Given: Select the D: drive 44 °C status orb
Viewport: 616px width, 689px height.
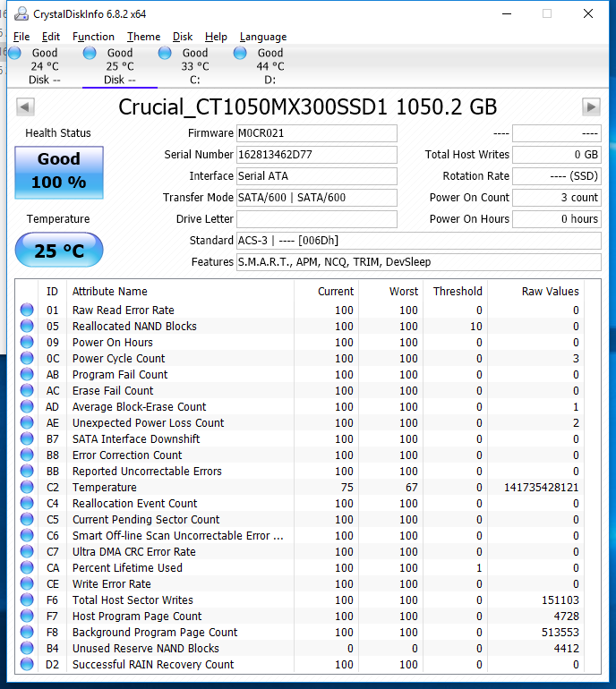Looking at the screenshot, I should click(x=241, y=54).
